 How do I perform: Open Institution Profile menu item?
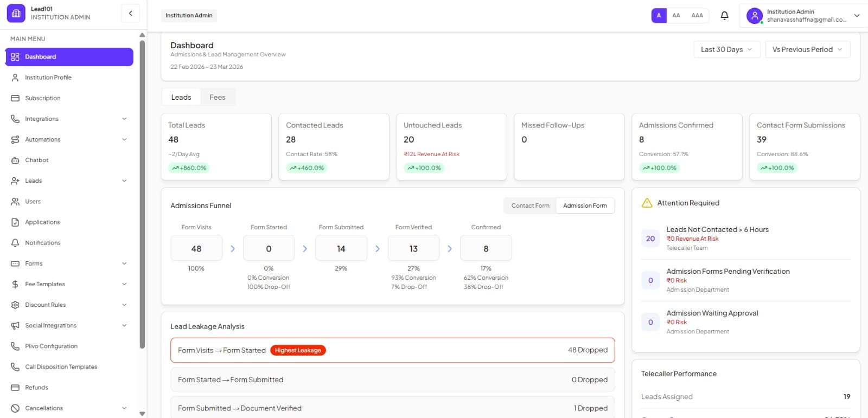pos(69,78)
